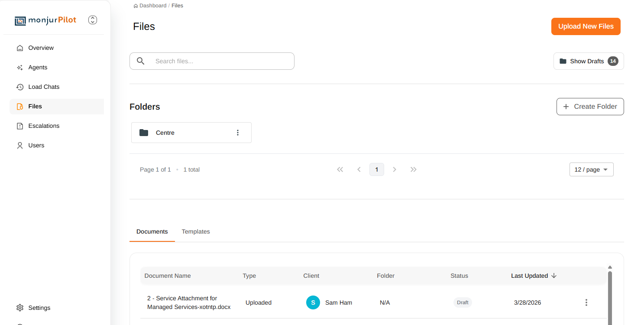Click the Folder column header
Viewport: 644px width, 325px height.
pyautogui.click(x=386, y=276)
